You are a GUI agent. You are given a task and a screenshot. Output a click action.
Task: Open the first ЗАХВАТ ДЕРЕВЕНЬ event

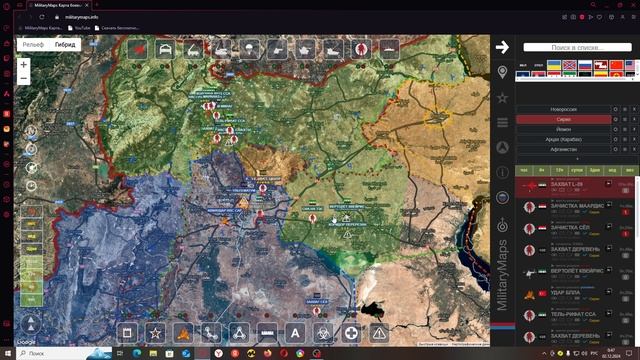[575, 249]
